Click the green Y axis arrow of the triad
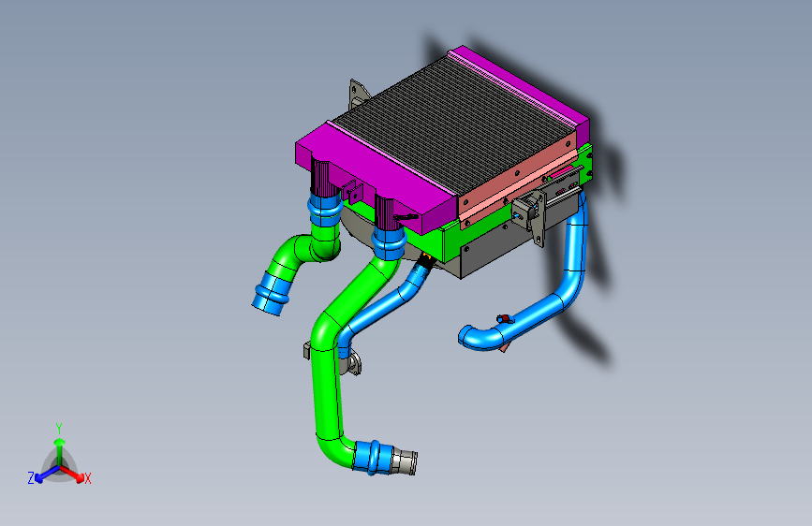 coord(60,449)
